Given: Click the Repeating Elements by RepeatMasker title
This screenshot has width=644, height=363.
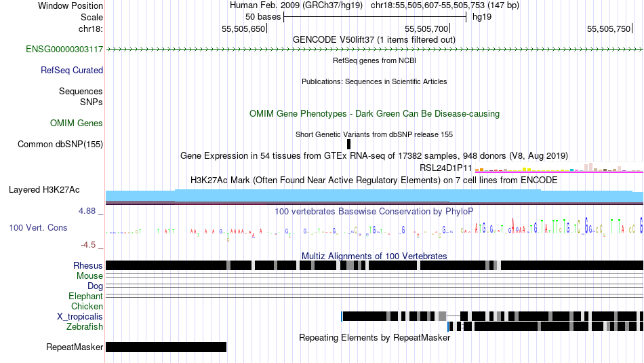Looking at the screenshot, I should click(x=375, y=337).
